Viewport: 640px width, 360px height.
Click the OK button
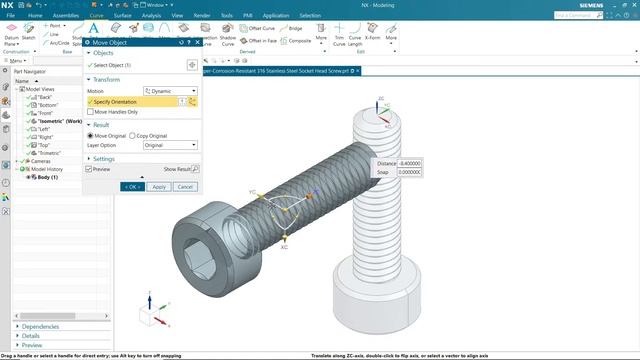pyautogui.click(x=133, y=187)
